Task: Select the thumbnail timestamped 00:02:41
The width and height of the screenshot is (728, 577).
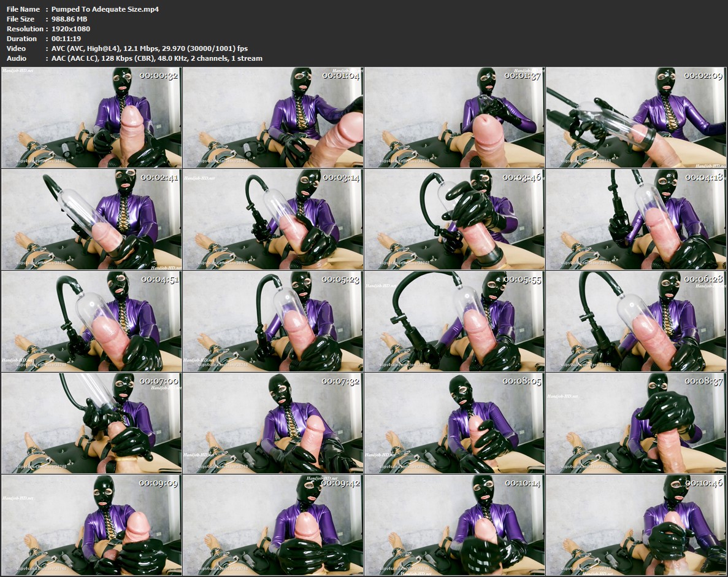Action: point(91,219)
